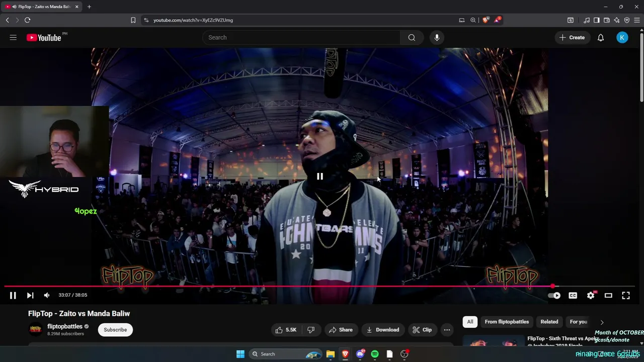
Task: Open Brave Rewards triangle icon
Action: (497, 20)
